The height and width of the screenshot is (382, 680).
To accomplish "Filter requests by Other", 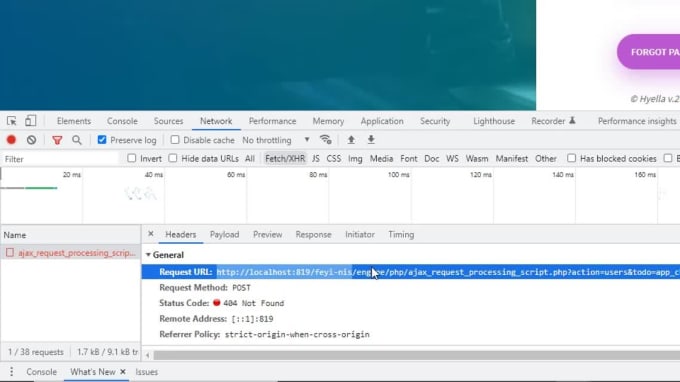I will pos(546,159).
